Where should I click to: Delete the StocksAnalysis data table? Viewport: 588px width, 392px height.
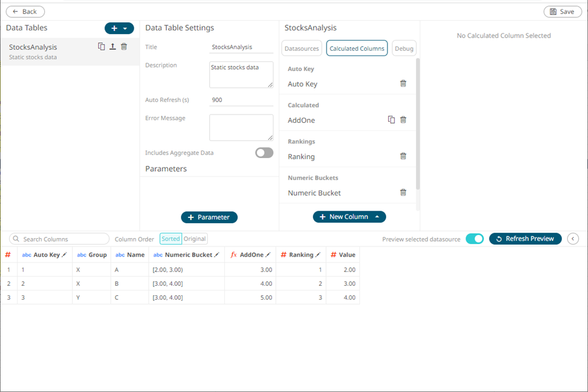(124, 47)
